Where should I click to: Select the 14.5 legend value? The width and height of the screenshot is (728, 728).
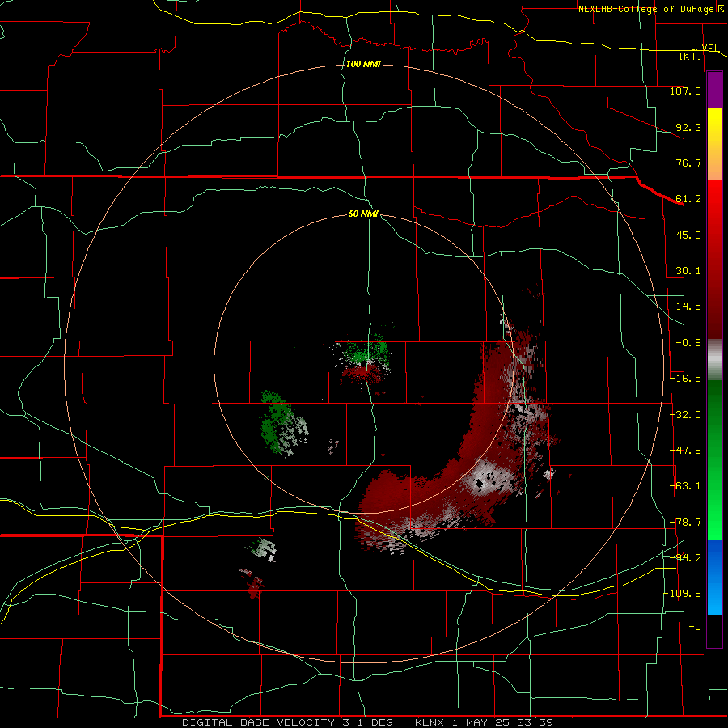688,307
